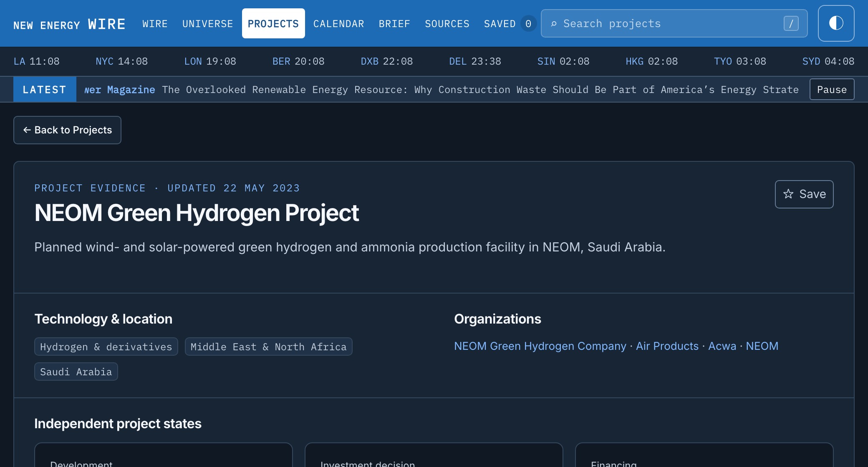Open the Acwa organization link
Image resolution: width=868 pixels, height=467 pixels.
tap(722, 346)
